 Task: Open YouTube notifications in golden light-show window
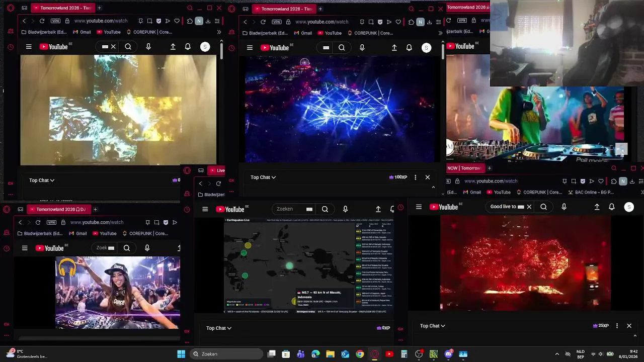coord(188,47)
